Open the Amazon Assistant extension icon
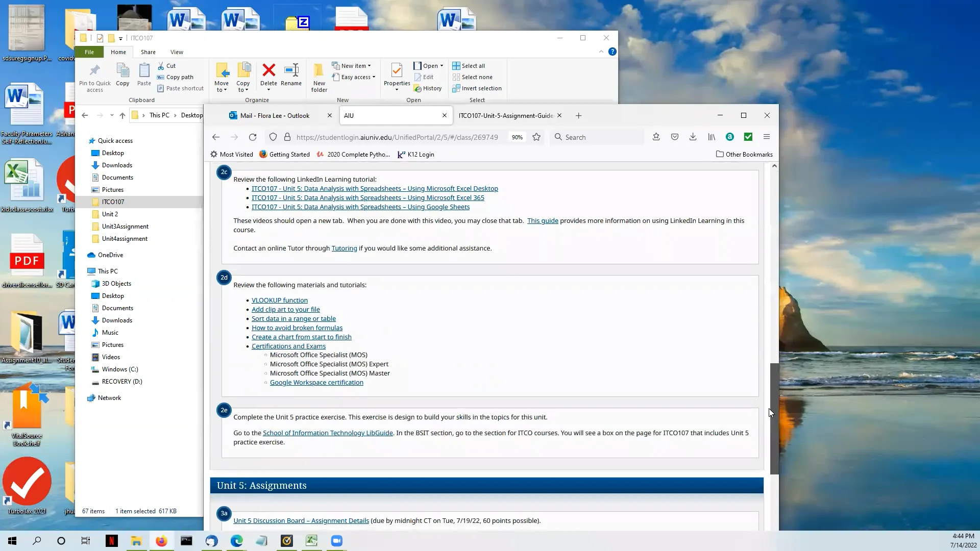Image resolution: width=980 pixels, height=551 pixels. [729, 137]
